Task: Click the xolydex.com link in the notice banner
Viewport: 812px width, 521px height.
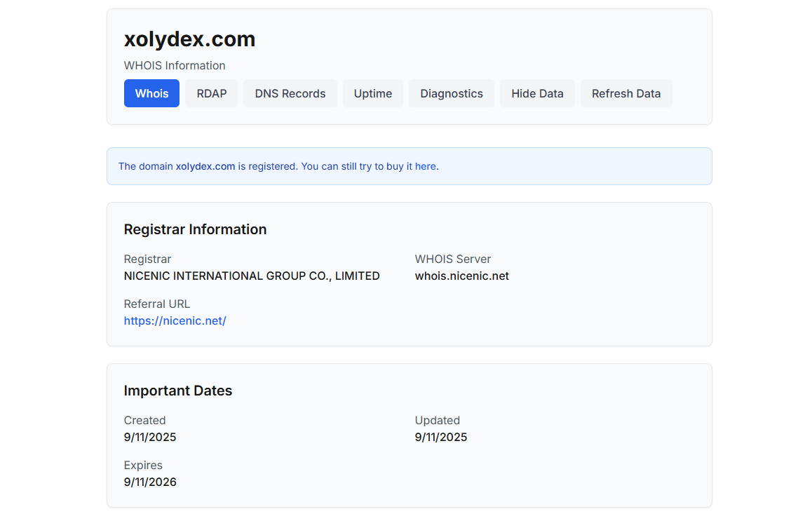Action: 205,166
